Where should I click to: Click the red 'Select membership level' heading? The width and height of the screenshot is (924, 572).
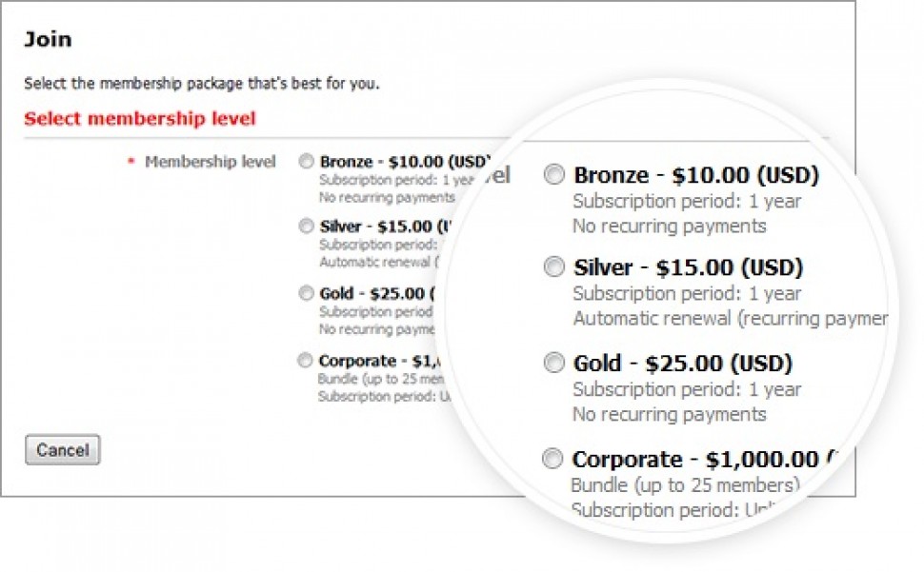click(x=140, y=119)
